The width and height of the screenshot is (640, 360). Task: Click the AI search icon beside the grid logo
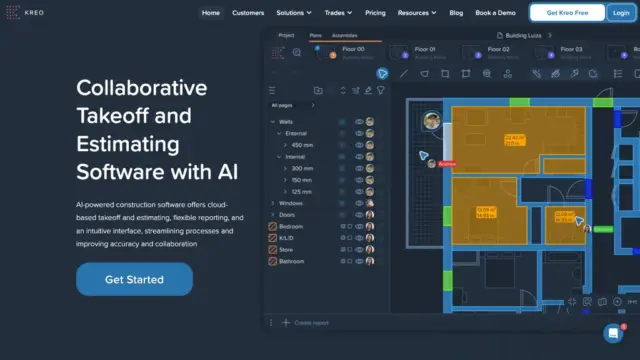pos(297,53)
